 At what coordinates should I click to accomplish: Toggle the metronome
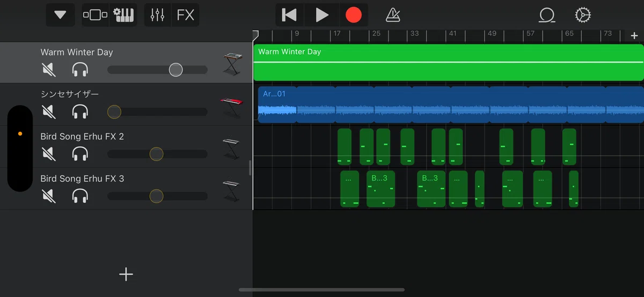tap(392, 15)
